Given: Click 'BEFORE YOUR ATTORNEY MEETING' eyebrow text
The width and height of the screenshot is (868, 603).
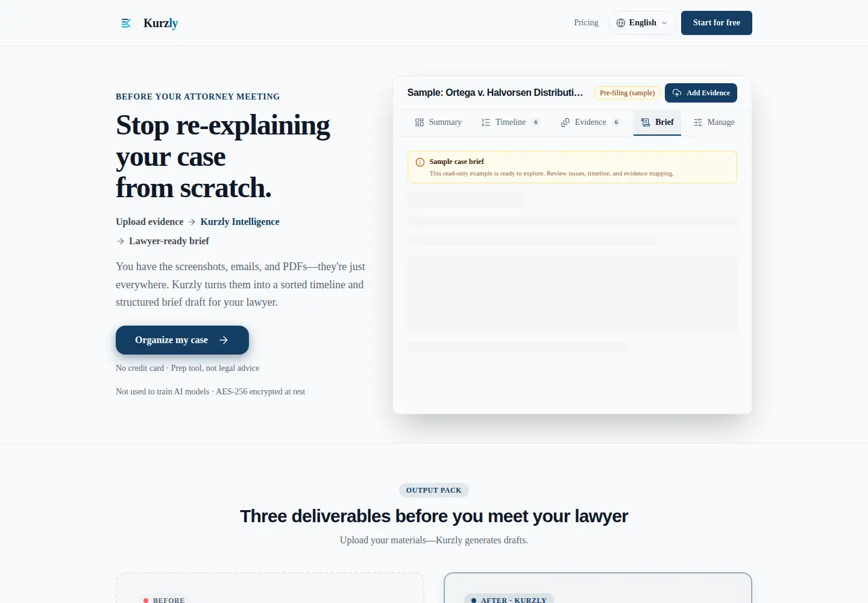Looking at the screenshot, I should click(198, 96).
